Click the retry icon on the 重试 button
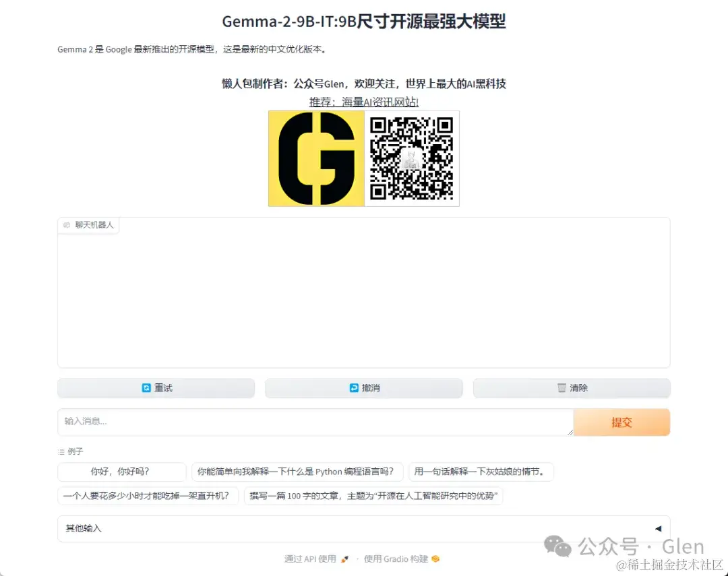This screenshot has height=576, width=728. (x=145, y=387)
